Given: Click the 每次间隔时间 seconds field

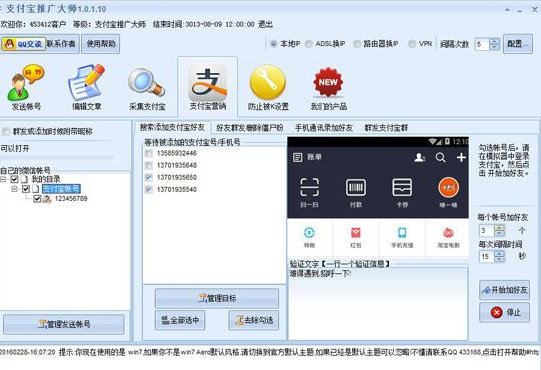Looking at the screenshot, I should pos(486,256).
